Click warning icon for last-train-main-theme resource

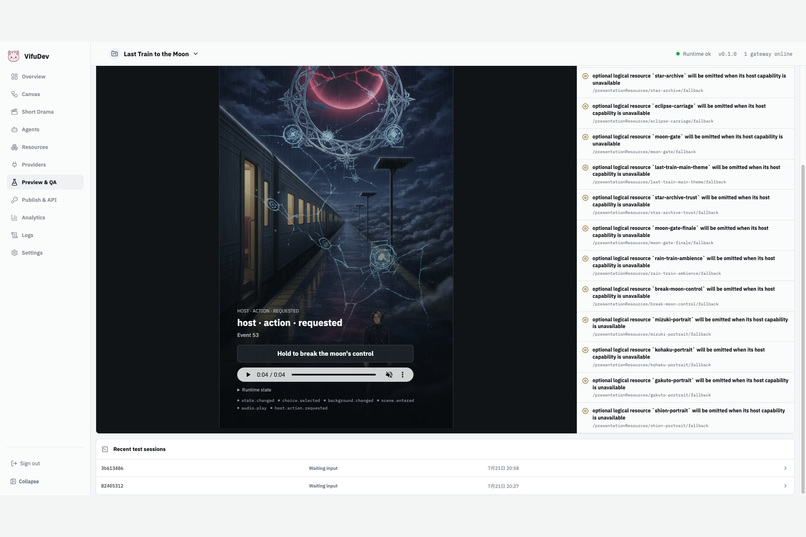coord(585,168)
